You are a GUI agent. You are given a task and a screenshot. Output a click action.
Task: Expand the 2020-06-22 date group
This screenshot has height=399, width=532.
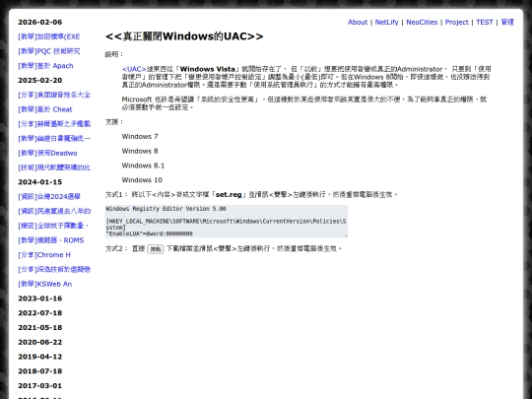(x=40, y=342)
